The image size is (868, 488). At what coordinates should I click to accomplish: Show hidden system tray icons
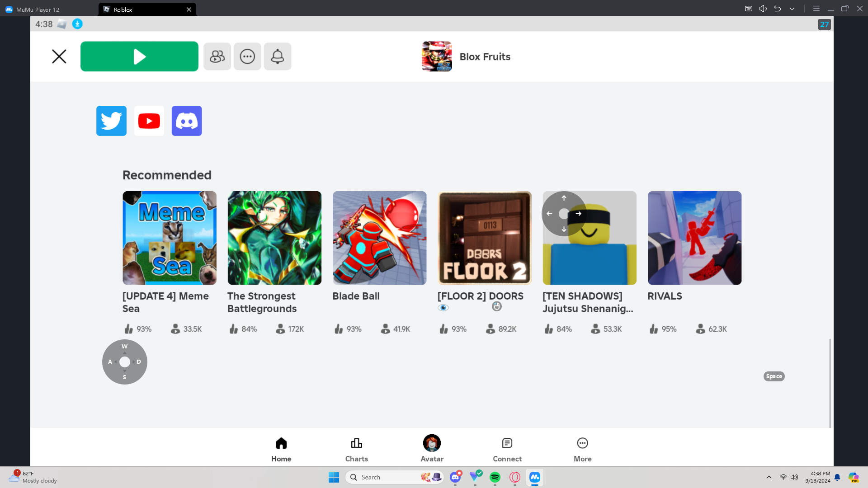769,477
